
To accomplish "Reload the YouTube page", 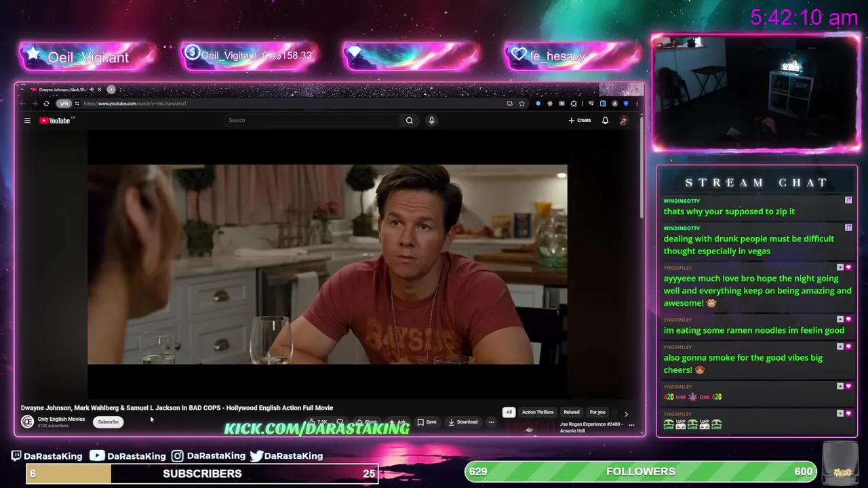I will (x=46, y=104).
